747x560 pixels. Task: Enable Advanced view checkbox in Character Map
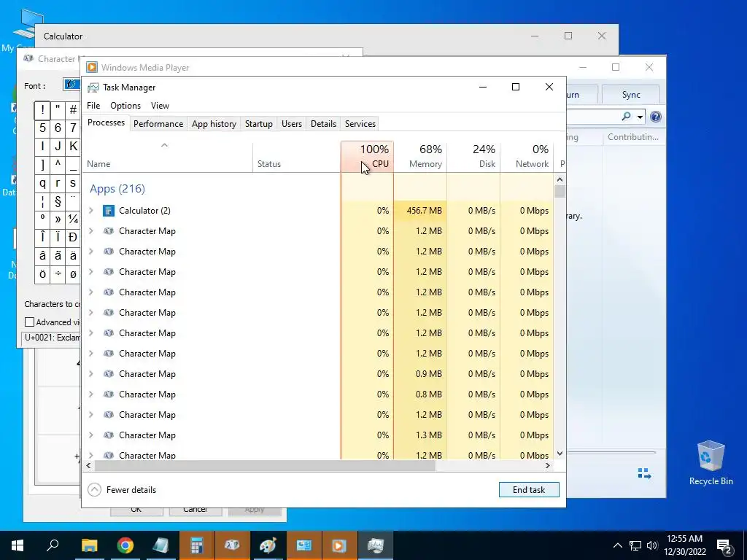[x=29, y=322]
